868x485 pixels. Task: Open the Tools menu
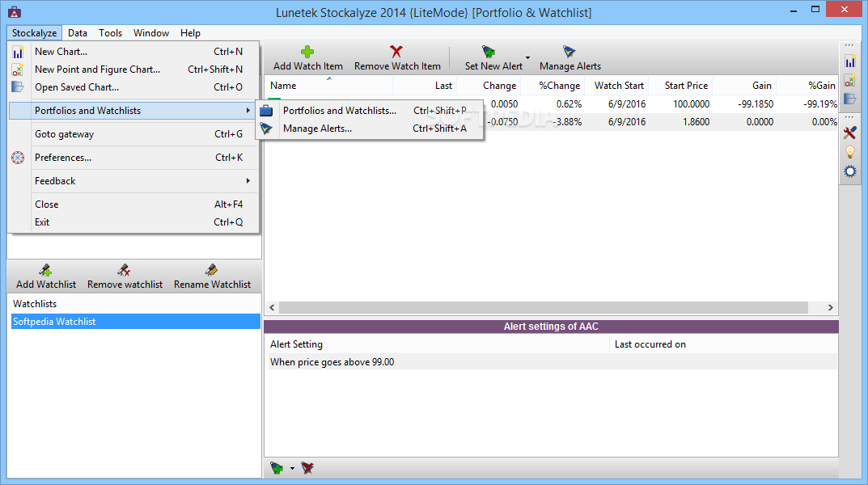coord(110,33)
